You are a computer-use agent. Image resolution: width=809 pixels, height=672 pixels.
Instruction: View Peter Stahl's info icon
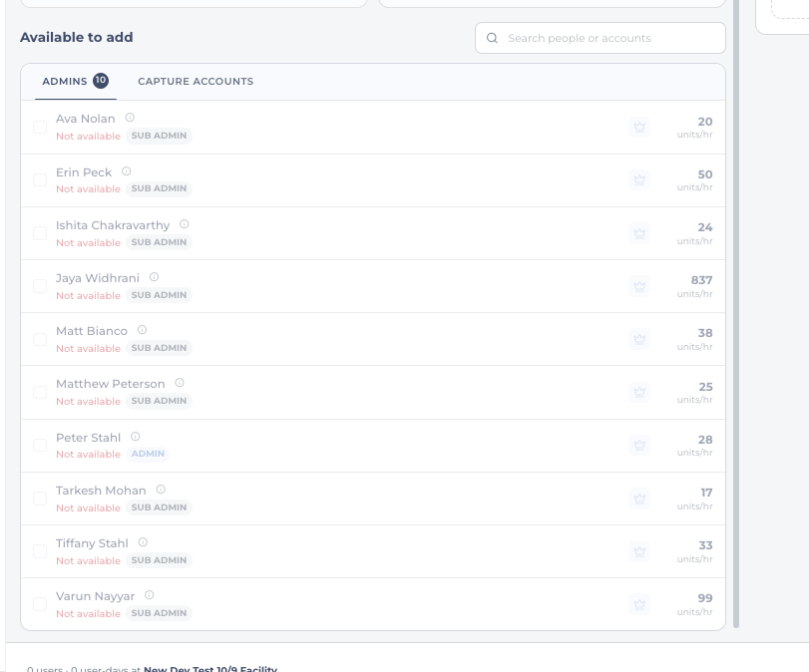136,437
